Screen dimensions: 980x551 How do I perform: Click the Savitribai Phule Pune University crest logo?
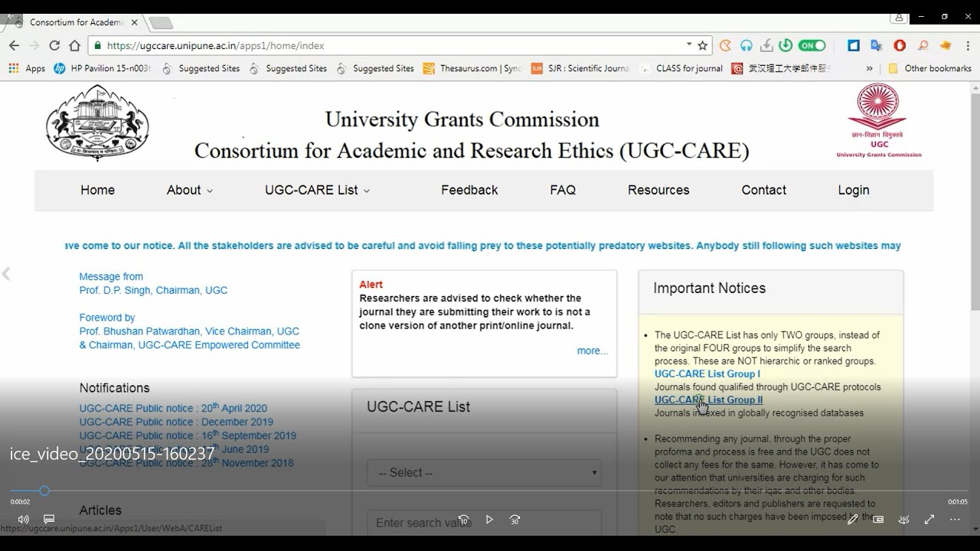(98, 122)
